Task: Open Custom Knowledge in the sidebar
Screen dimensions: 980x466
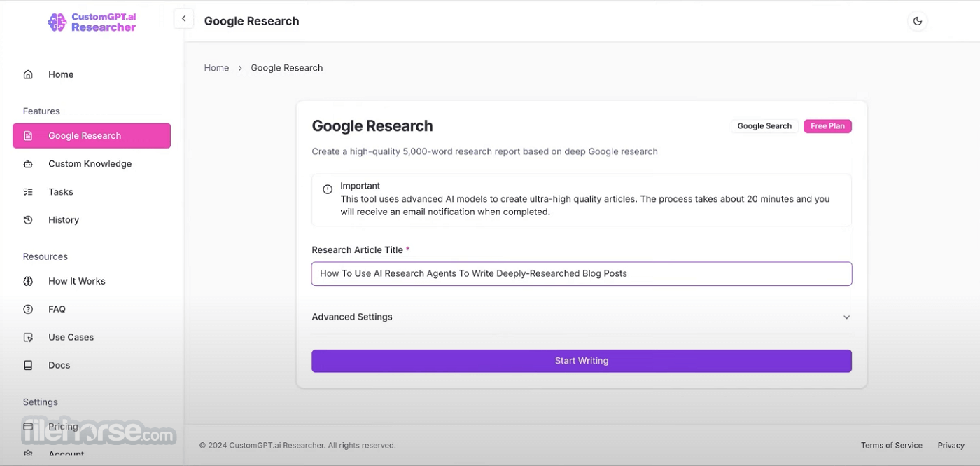Action: click(x=92, y=164)
